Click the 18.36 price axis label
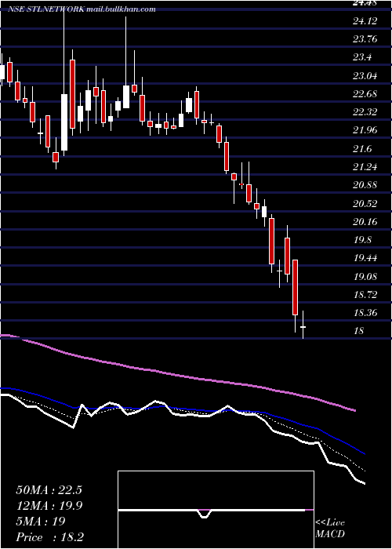This screenshot has width=392, height=549. (365, 313)
